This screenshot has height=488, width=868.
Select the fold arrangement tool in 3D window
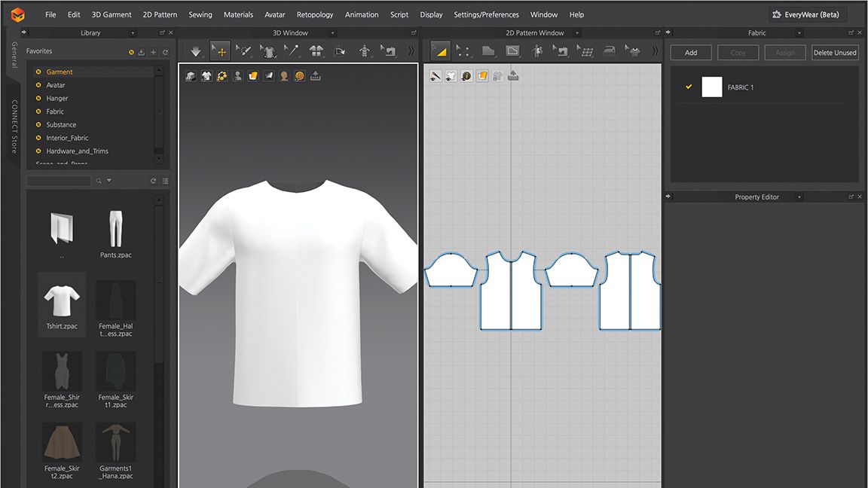[x=316, y=50]
